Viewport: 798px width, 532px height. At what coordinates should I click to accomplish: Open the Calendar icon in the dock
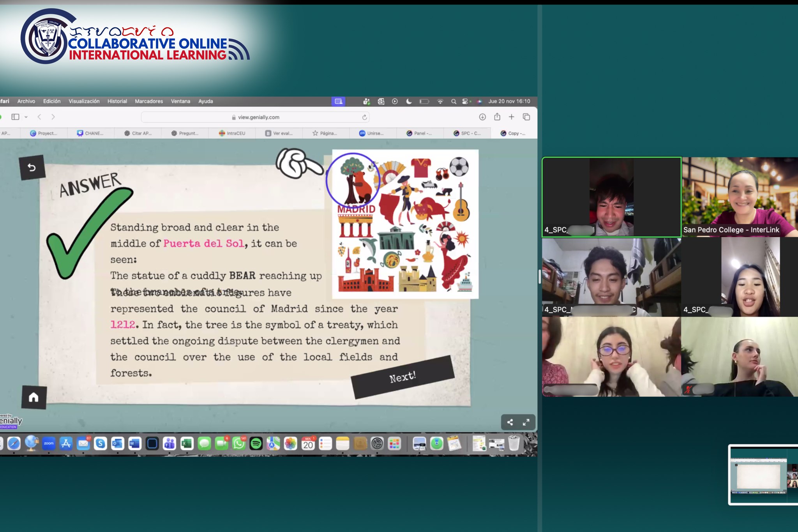click(308, 444)
